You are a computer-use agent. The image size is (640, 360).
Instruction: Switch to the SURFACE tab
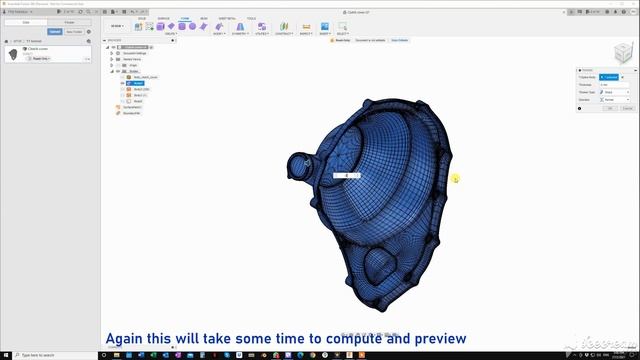pyautogui.click(x=163, y=18)
